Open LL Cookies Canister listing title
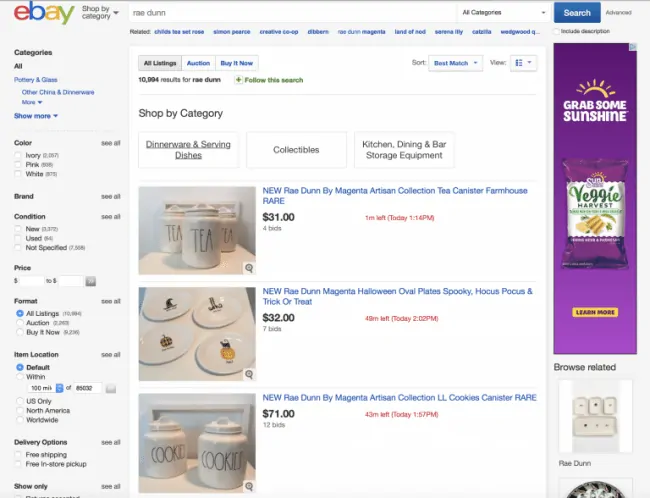650x498 pixels. point(400,398)
